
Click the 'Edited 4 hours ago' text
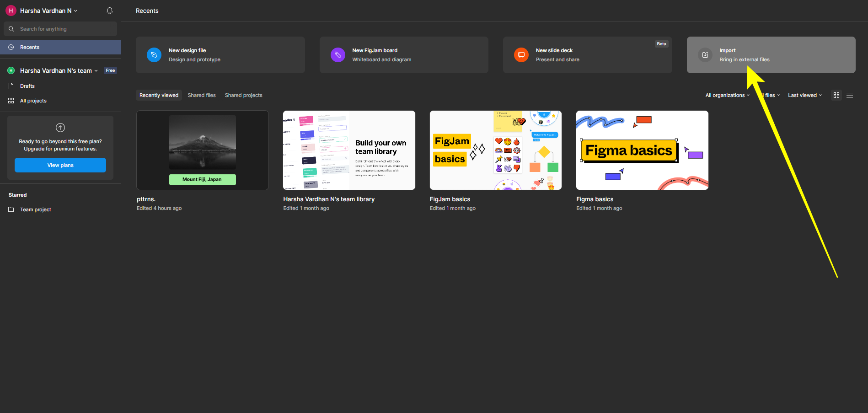click(x=159, y=208)
